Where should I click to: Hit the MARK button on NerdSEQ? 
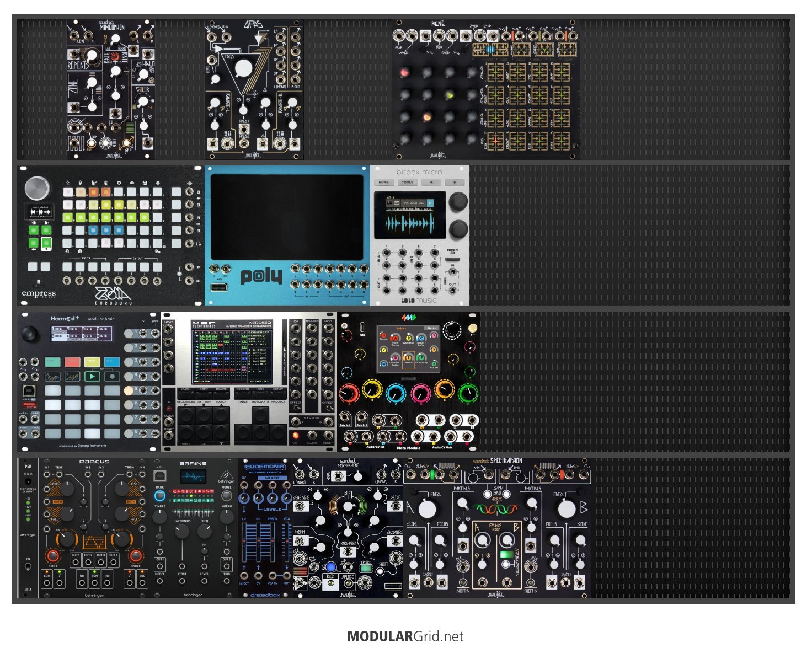[x=185, y=394]
